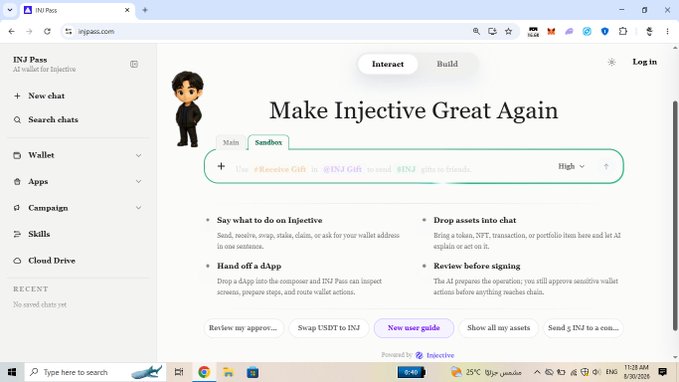Screen dimensions: 679x382
Task: Open File Explorer from taskbar
Action: point(228,372)
